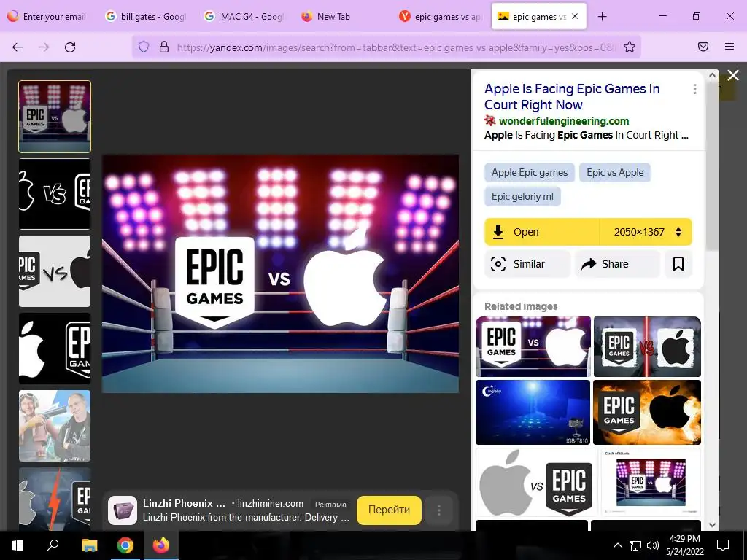Open 'Apple Is Facing Epic Games In Court' title link
747x560 pixels.
(x=572, y=97)
